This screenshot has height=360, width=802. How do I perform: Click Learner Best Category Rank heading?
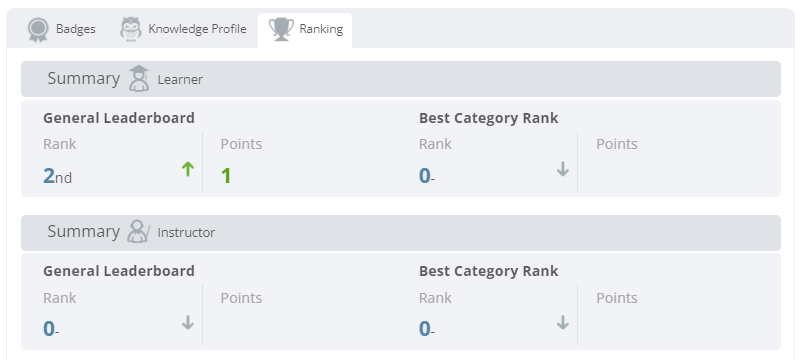point(488,118)
